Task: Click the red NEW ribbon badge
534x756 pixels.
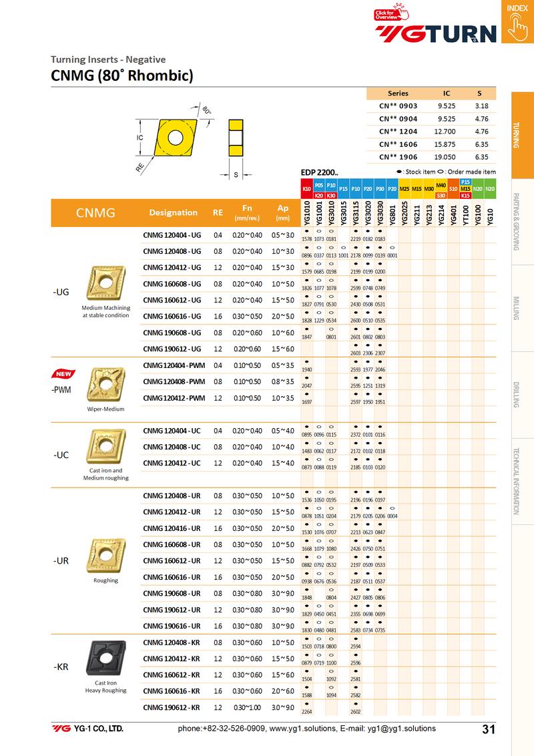Action: coord(64,373)
